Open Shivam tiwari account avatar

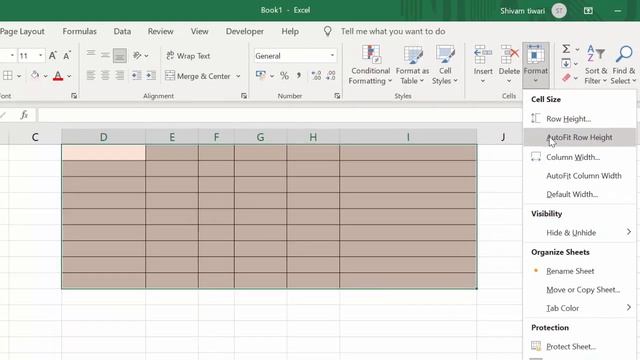(x=559, y=11)
